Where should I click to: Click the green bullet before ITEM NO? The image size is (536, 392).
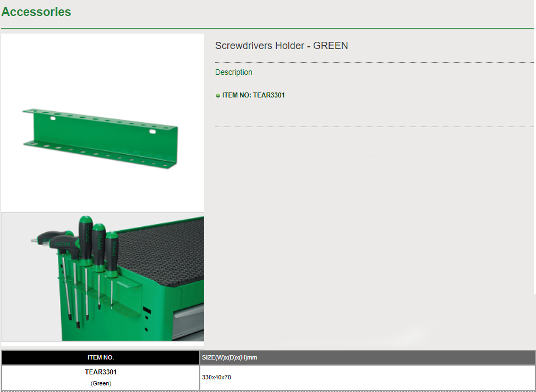coord(218,96)
